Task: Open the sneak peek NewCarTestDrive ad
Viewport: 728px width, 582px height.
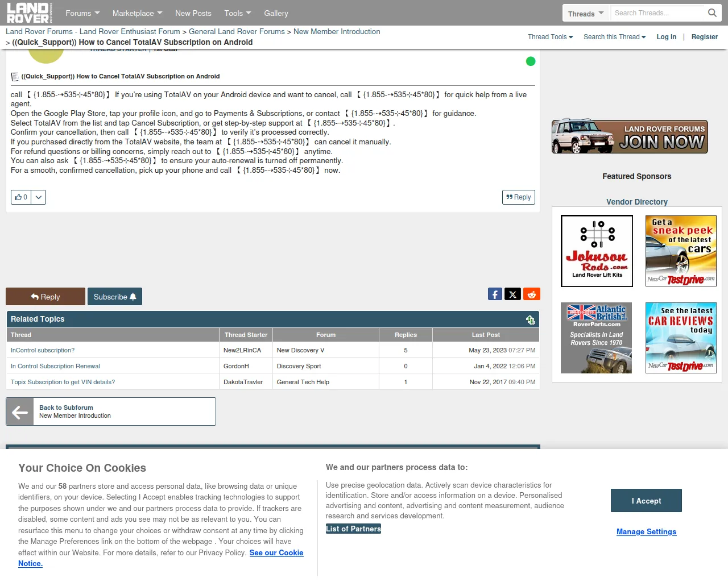Action: click(x=681, y=251)
